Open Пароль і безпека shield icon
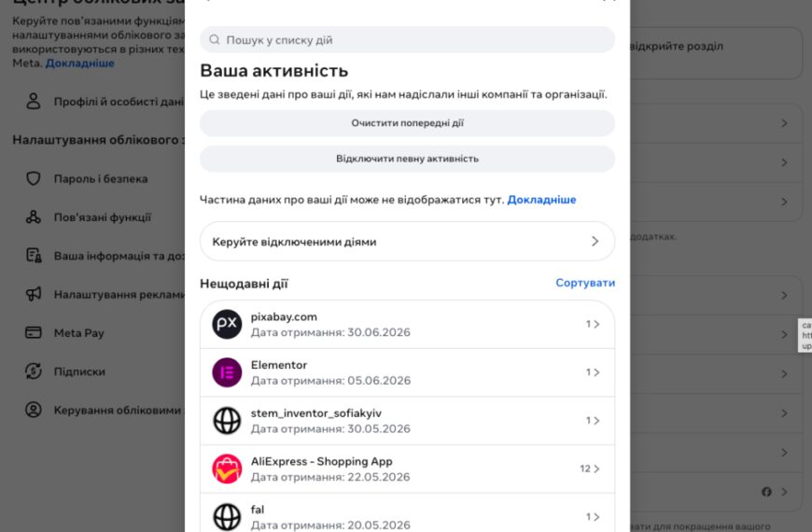Screen dimensions: 812x532 coord(34,178)
